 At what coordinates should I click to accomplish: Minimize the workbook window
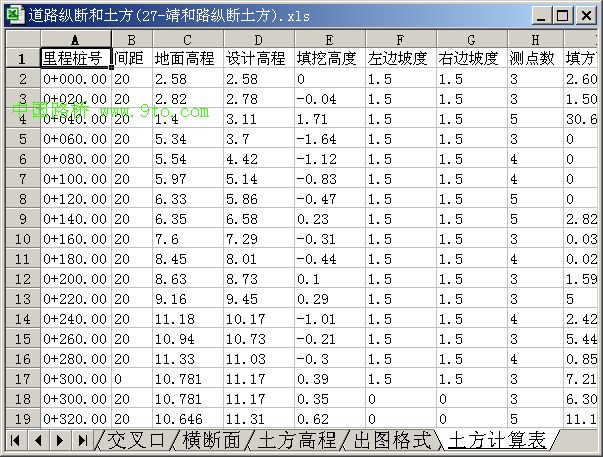[x=539, y=16]
